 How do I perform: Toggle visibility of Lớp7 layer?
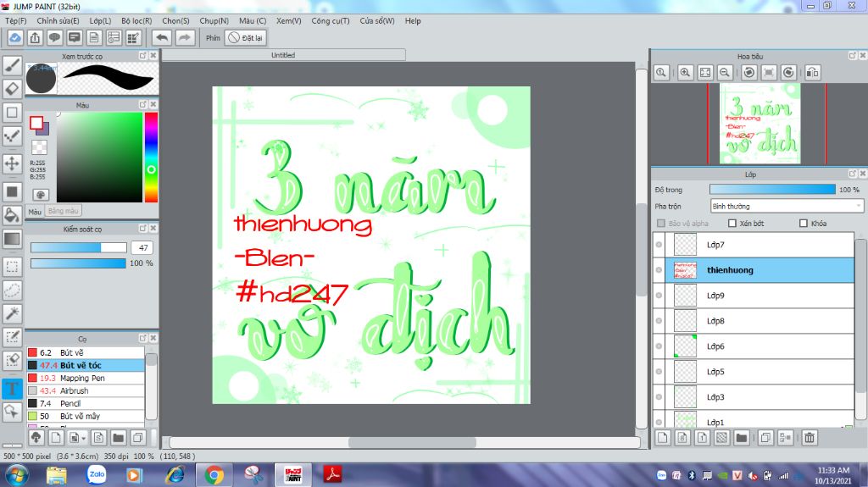pyautogui.click(x=659, y=245)
